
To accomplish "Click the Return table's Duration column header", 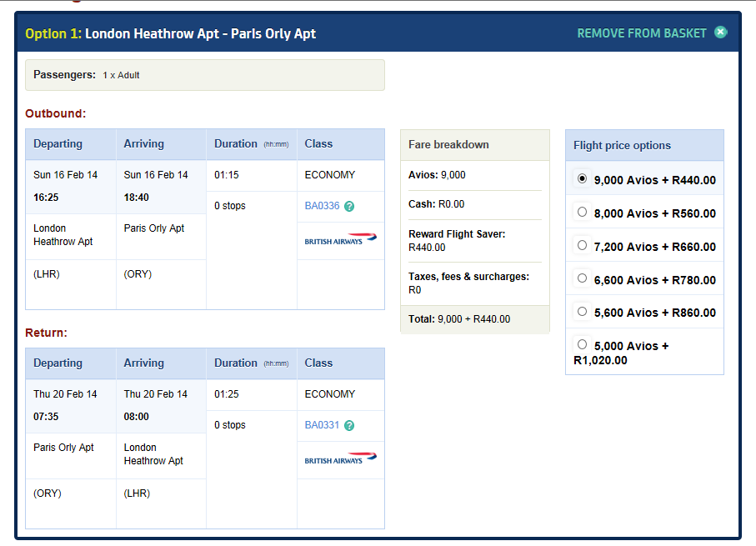I will click(252, 363).
